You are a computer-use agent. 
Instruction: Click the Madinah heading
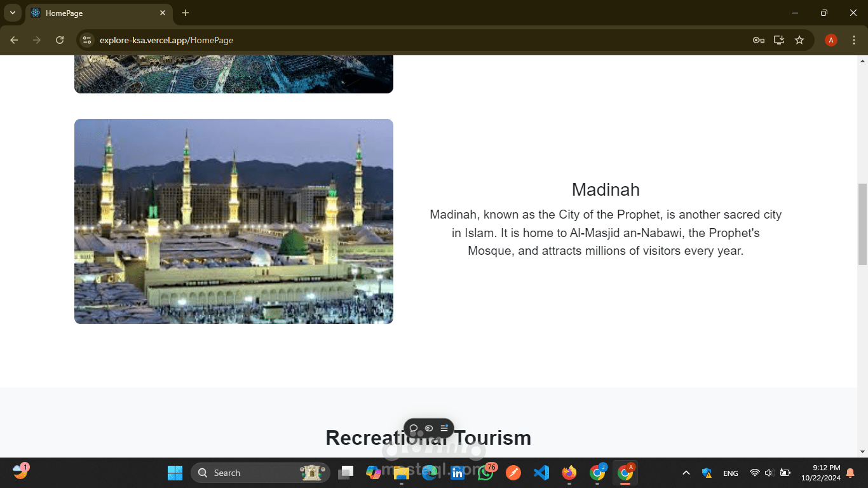606,189
